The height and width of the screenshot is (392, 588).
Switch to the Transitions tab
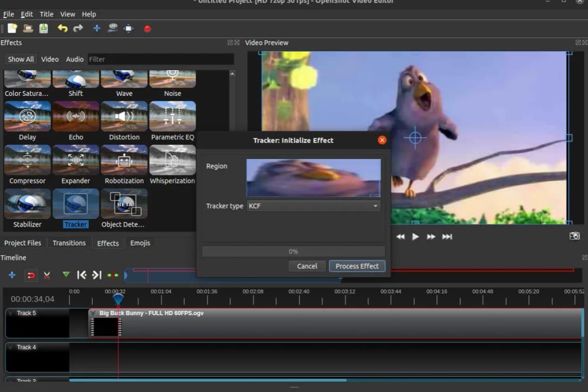69,243
